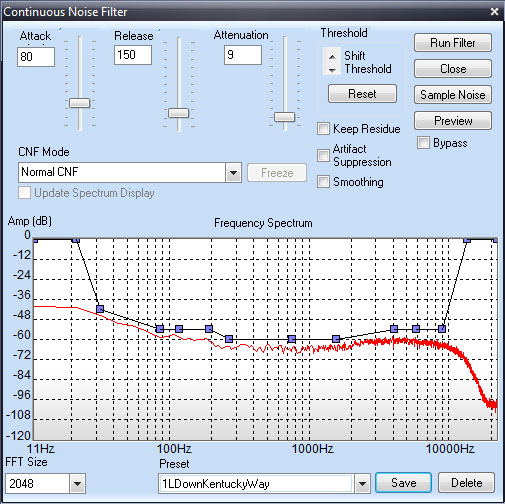Image resolution: width=505 pixels, height=504 pixels.
Task: Toggle the Artifact Suppression checkbox
Action: point(323,155)
